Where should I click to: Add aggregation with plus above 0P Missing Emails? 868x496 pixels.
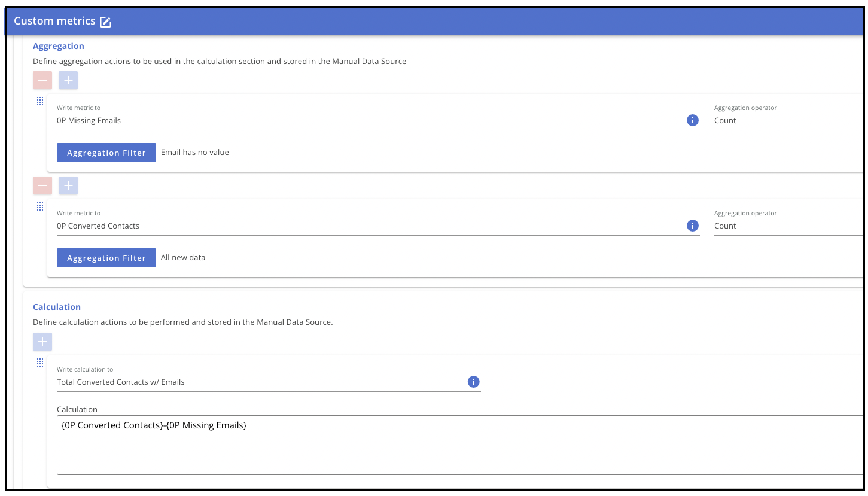tap(68, 80)
